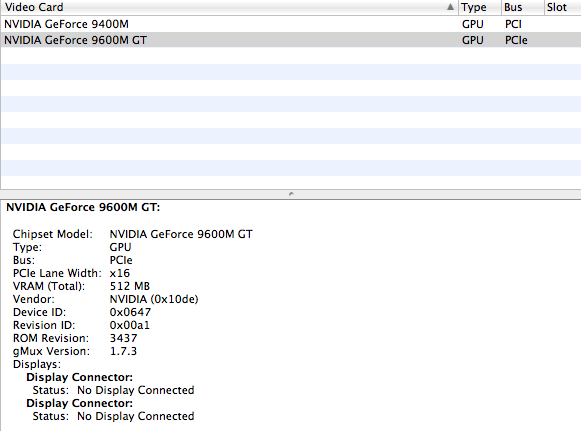Viewport: 581px width, 431px height.
Task: Select the NVIDIA GeForce 9600M GT row
Action: coord(290,40)
